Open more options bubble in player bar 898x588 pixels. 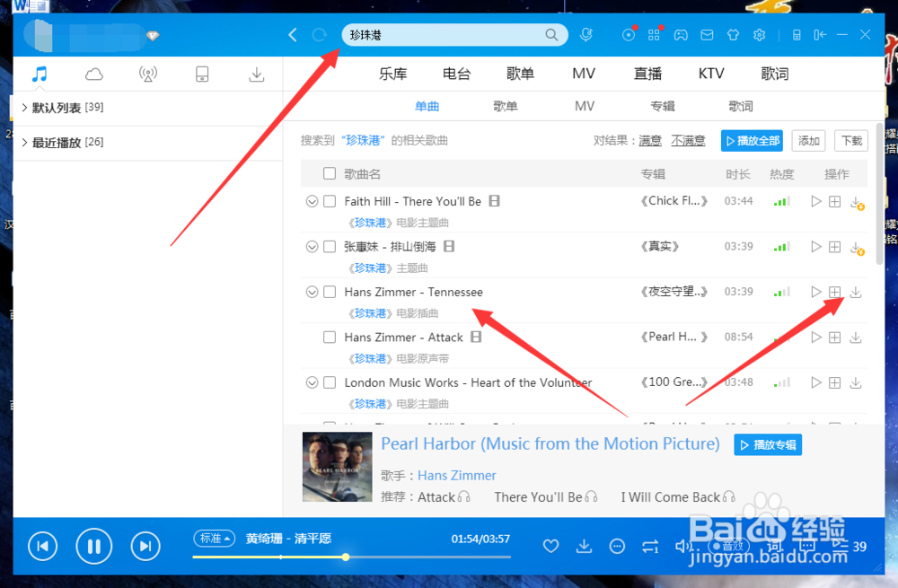[617, 546]
